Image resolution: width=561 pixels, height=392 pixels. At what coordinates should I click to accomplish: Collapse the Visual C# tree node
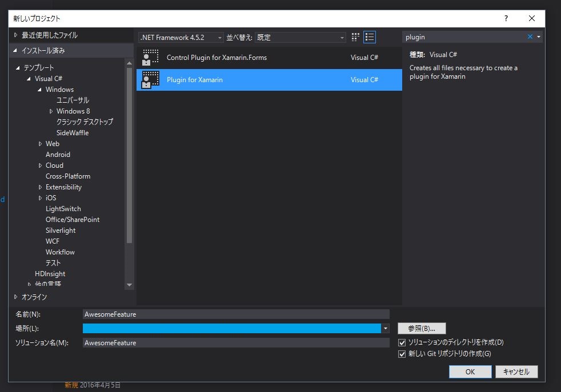[x=29, y=79]
